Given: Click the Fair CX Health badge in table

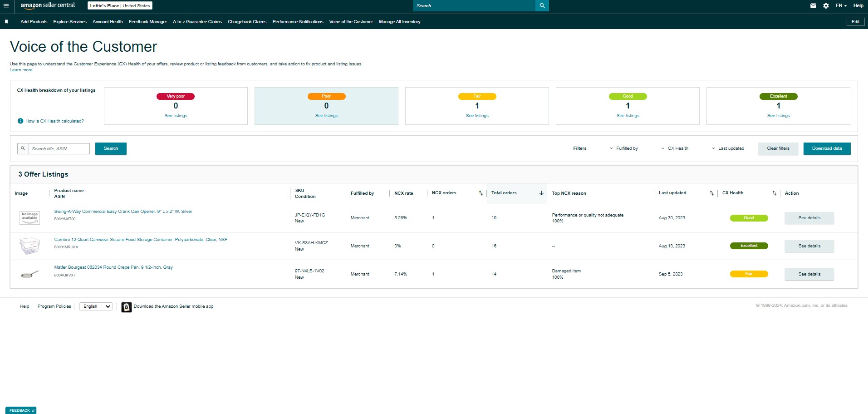Looking at the screenshot, I should (749, 274).
